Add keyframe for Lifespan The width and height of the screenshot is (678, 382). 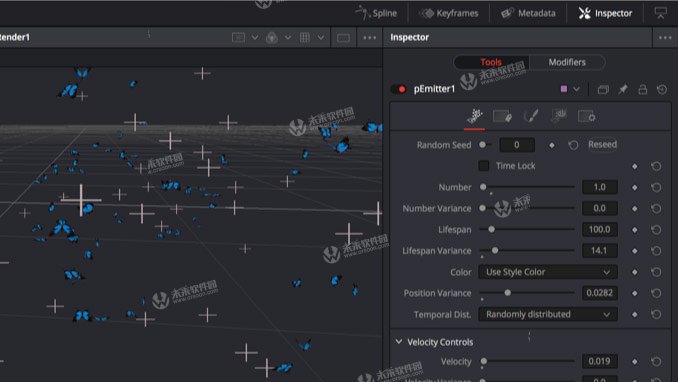pos(635,230)
